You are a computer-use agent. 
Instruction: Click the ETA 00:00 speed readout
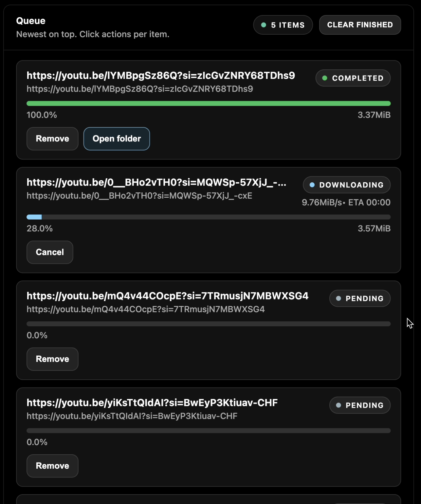(346, 202)
